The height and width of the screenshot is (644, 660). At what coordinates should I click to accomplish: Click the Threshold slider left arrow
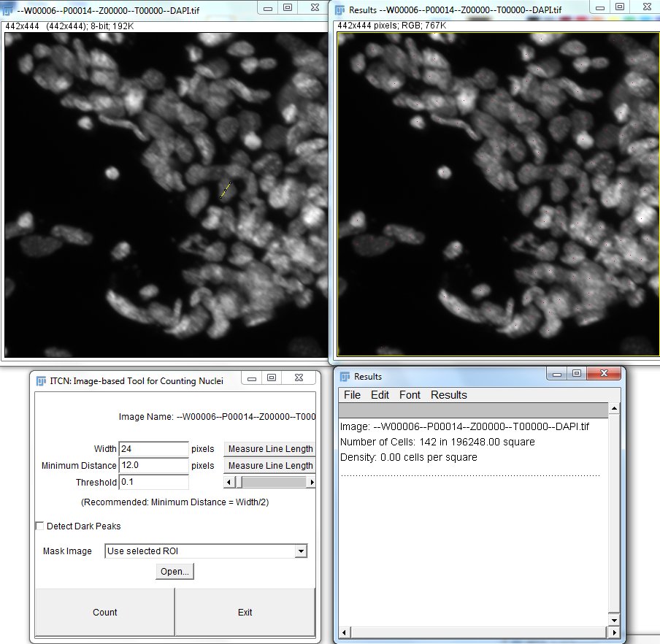pyautogui.click(x=228, y=482)
